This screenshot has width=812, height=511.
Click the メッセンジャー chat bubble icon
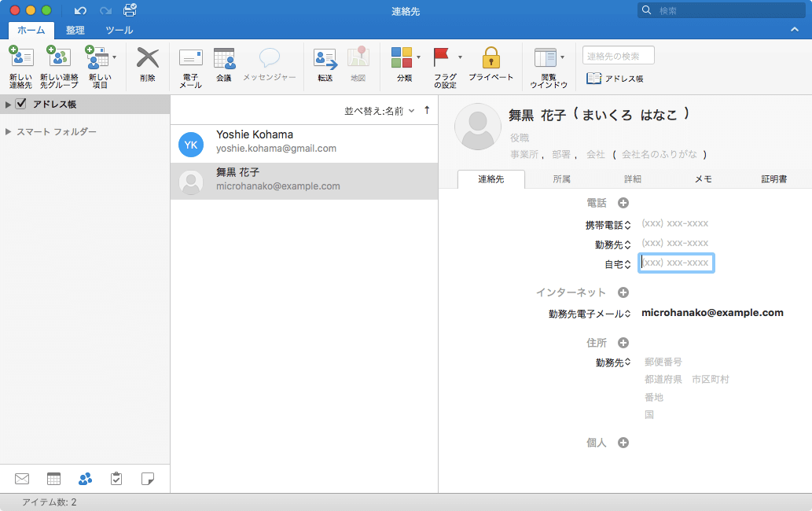click(x=270, y=58)
